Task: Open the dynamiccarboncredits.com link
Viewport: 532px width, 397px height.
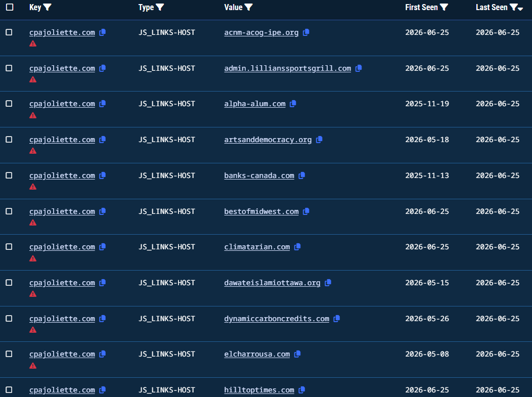Action: tap(277, 319)
